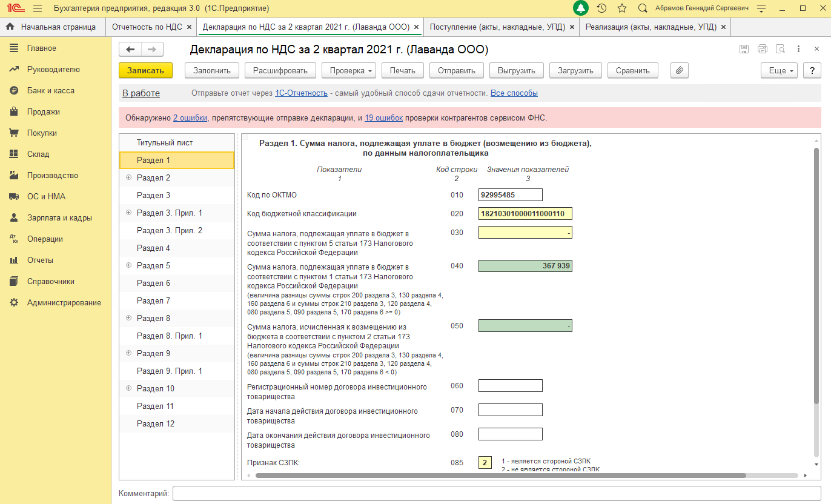Click the printer icon near title
This screenshot has height=504, width=831.
[x=763, y=49]
